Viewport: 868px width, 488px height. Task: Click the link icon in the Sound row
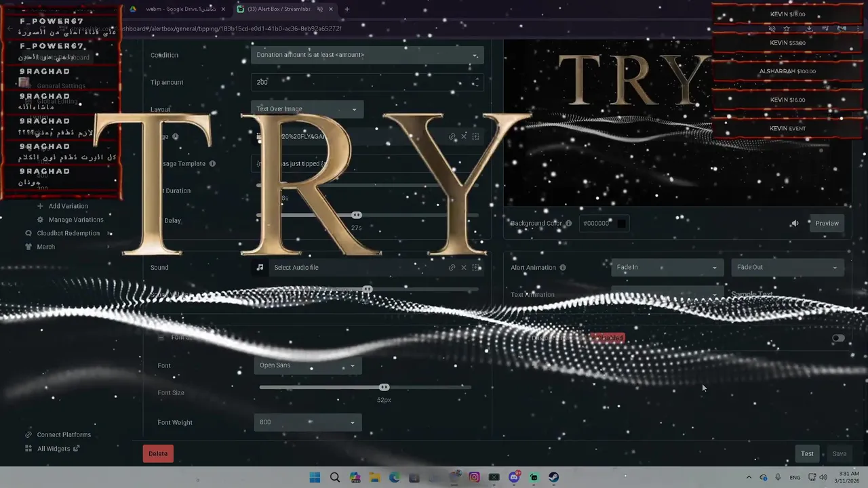(x=452, y=268)
